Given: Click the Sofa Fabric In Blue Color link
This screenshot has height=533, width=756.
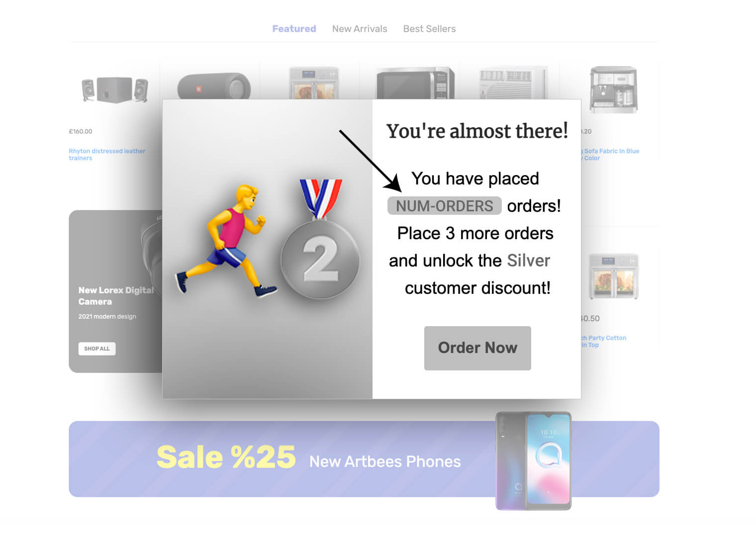Looking at the screenshot, I should (611, 155).
